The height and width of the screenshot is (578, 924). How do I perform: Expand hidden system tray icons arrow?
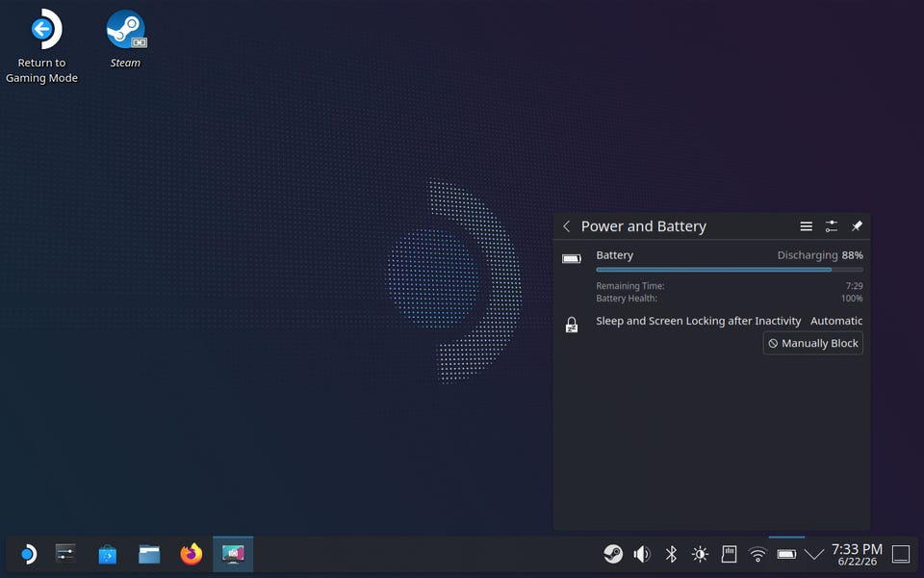814,554
